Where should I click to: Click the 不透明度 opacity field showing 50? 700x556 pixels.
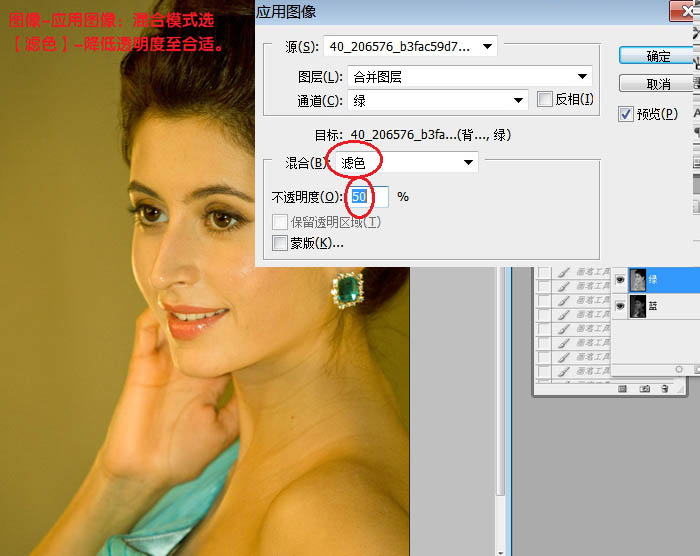[x=369, y=196]
